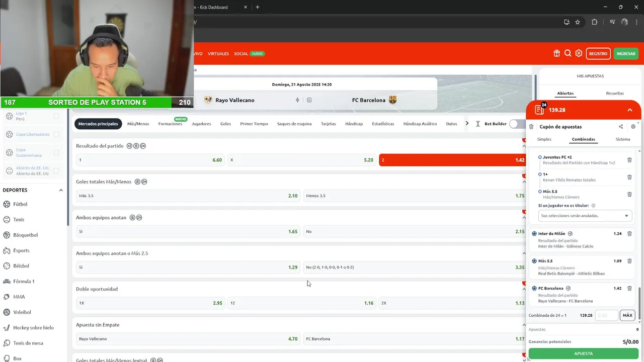Viewport: 644px width, 362px height.
Task: Collapse the bet slip with the chevron
Action: (x=629, y=110)
